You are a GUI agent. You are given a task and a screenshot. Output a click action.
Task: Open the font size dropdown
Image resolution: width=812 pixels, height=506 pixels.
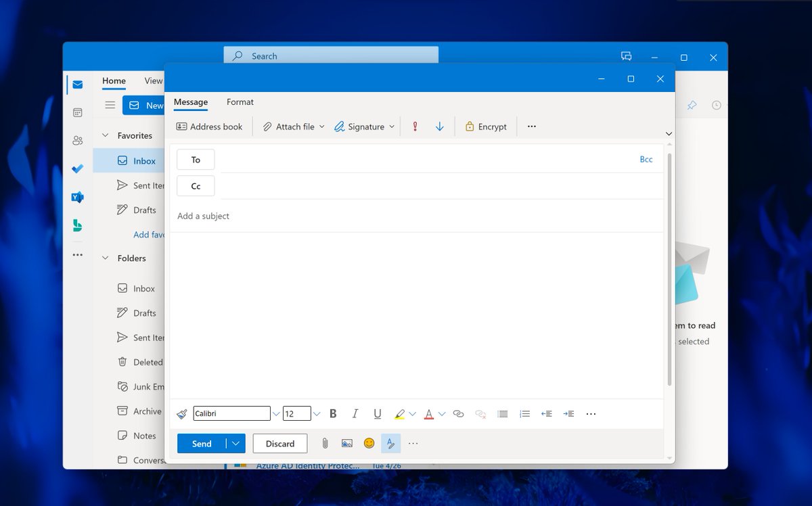coord(316,413)
